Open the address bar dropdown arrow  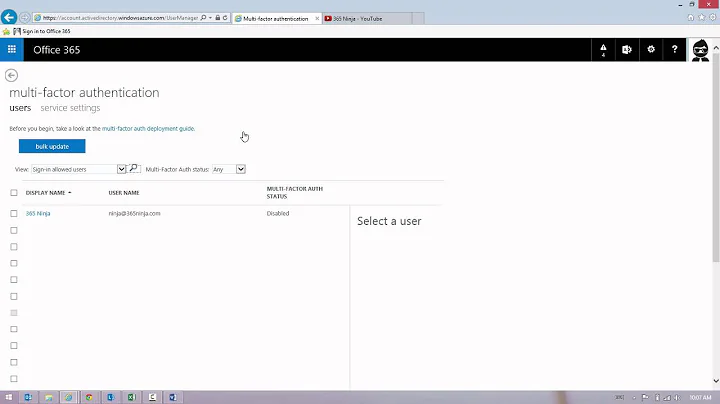coord(210,18)
